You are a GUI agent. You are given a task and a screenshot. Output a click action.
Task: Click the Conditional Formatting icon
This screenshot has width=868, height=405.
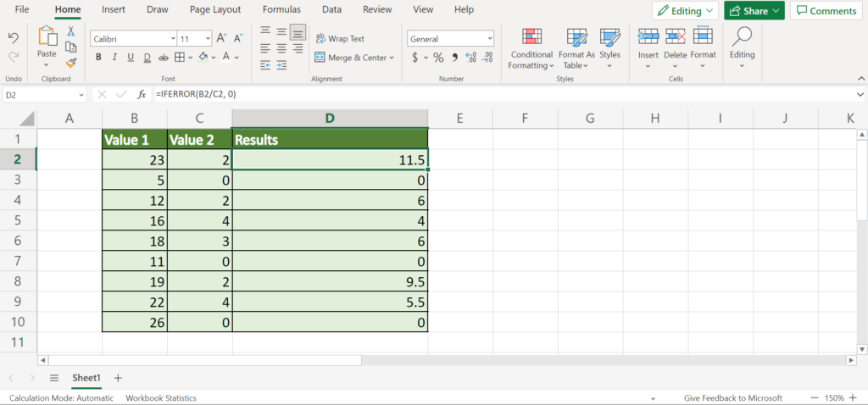(x=531, y=38)
